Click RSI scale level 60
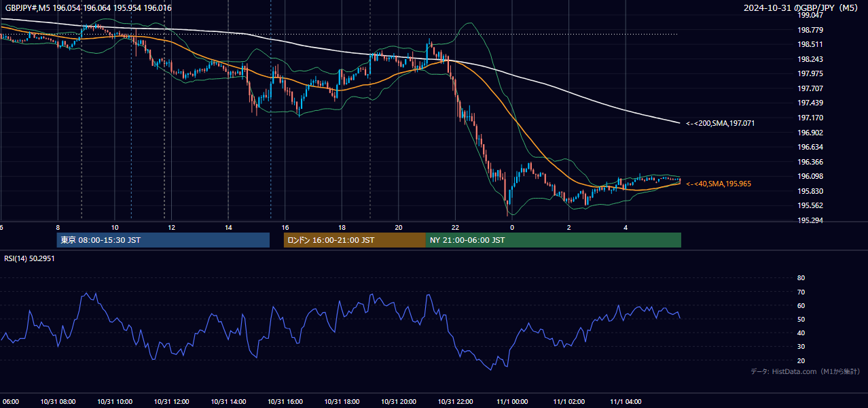The height and width of the screenshot is (408, 868). pyautogui.click(x=801, y=305)
